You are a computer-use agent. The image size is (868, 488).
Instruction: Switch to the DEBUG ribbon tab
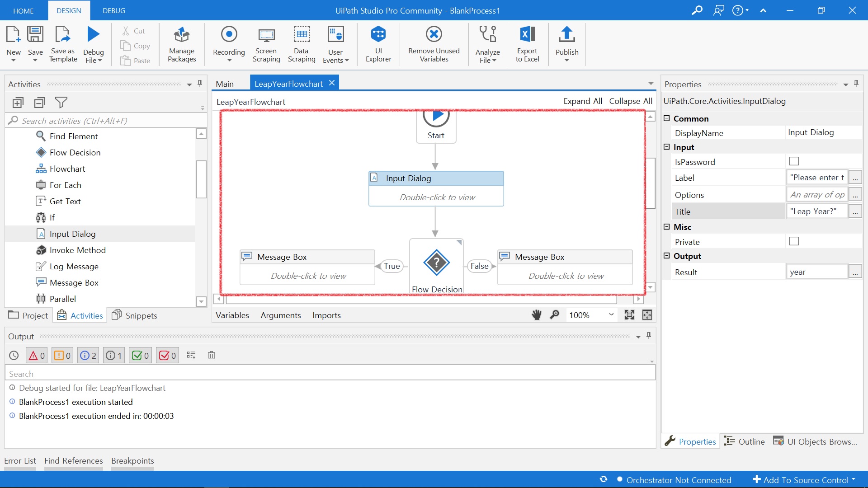[x=114, y=10]
